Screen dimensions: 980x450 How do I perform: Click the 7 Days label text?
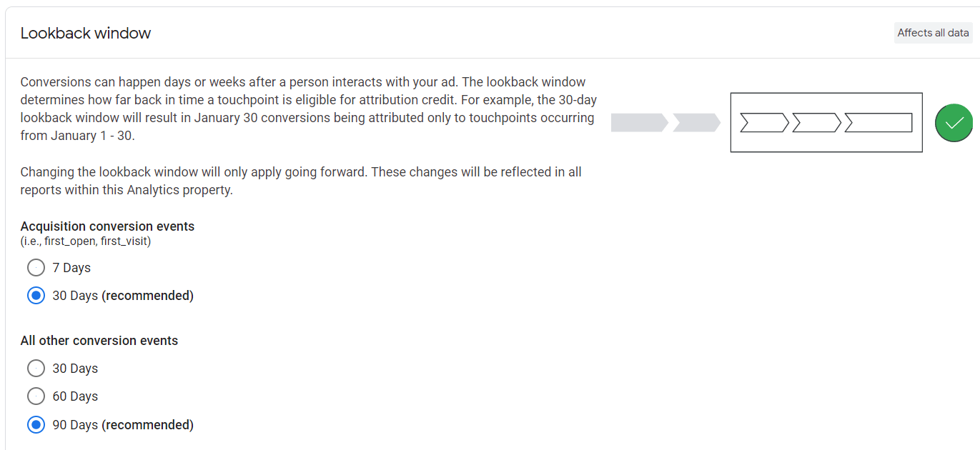click(71, 267)
